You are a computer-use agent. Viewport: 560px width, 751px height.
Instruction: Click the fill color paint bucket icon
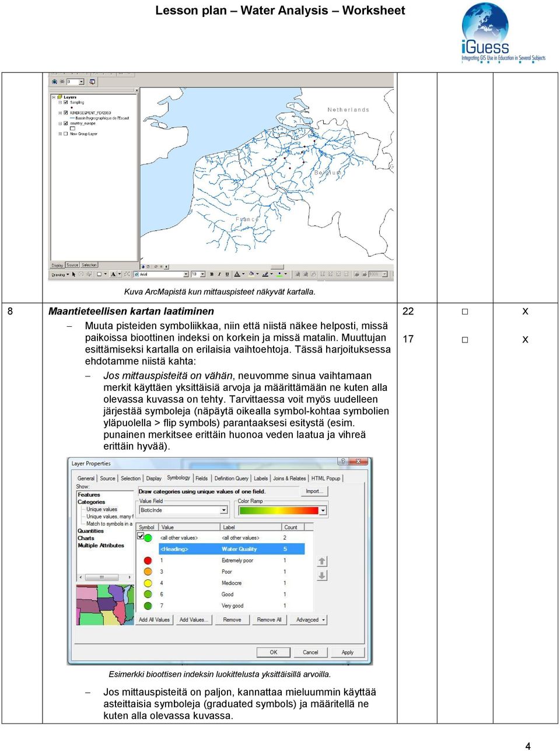pos(251,274)
